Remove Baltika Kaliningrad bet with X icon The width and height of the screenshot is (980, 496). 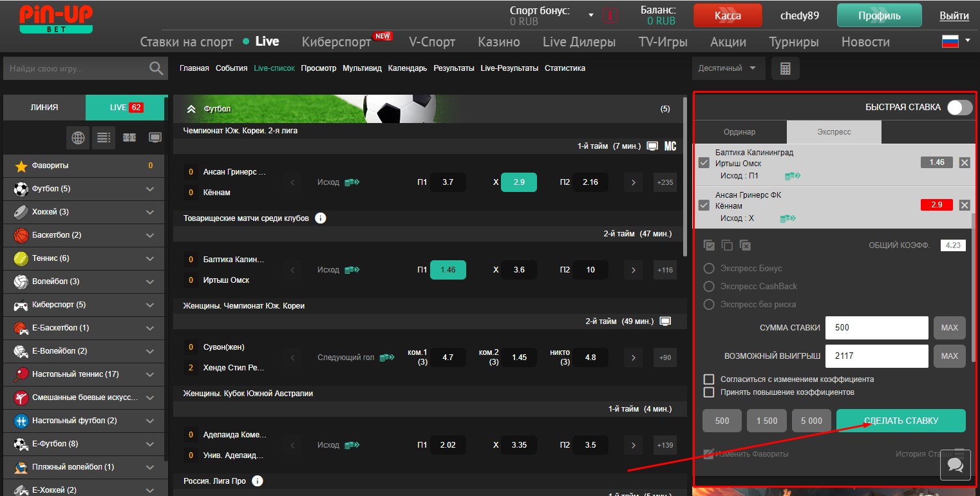(x=964, y=162)
